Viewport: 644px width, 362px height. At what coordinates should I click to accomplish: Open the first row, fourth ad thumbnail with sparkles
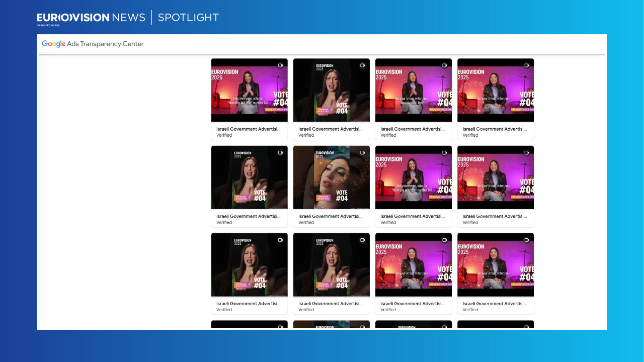[496, 90]
